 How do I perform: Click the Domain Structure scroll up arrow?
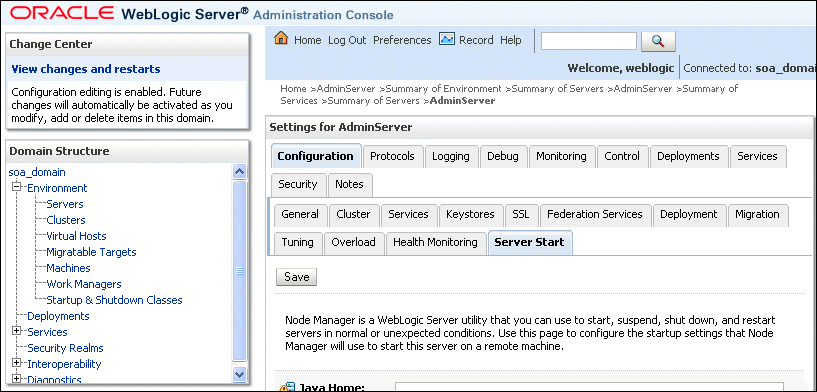tap(239, 172)
